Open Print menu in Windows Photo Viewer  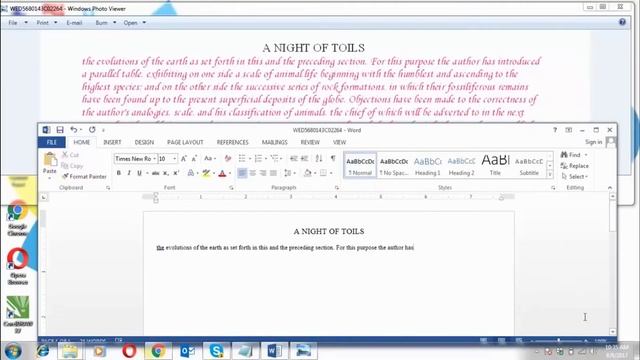47,23
